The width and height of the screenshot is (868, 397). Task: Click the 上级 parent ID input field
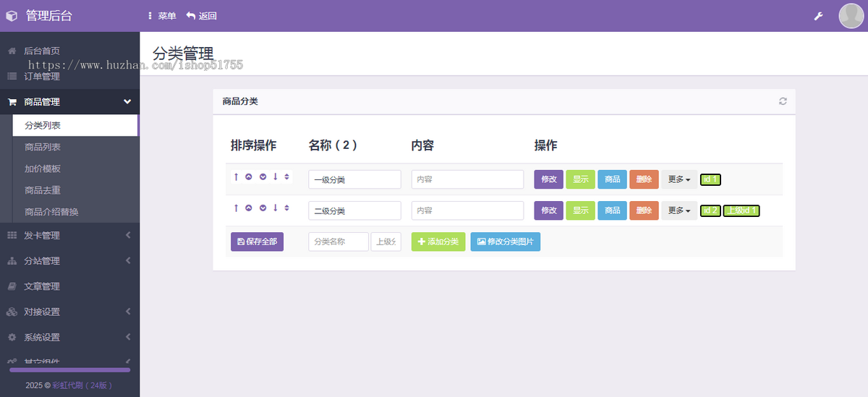tap(386, 242)
